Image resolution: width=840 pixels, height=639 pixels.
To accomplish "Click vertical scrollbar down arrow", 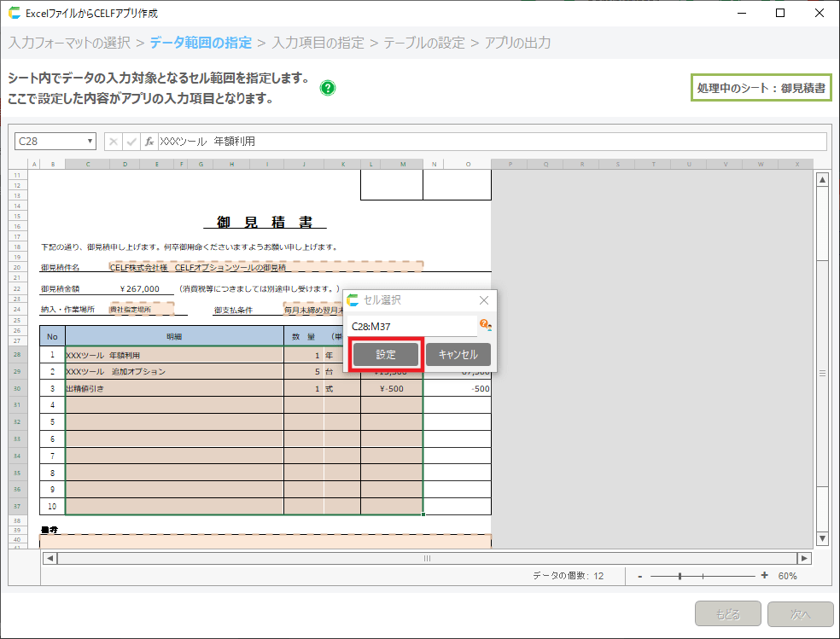I will click(822, 538).
